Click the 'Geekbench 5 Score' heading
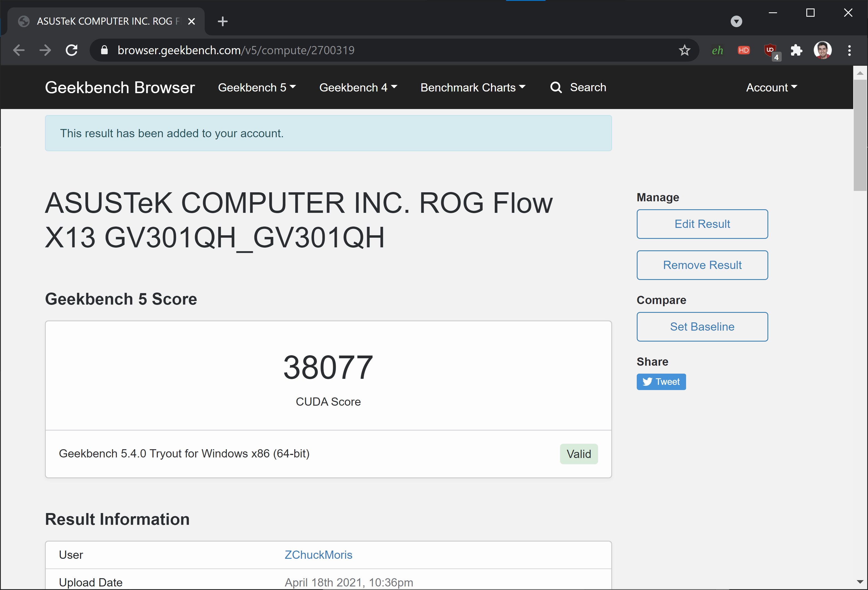 point(121,299)
